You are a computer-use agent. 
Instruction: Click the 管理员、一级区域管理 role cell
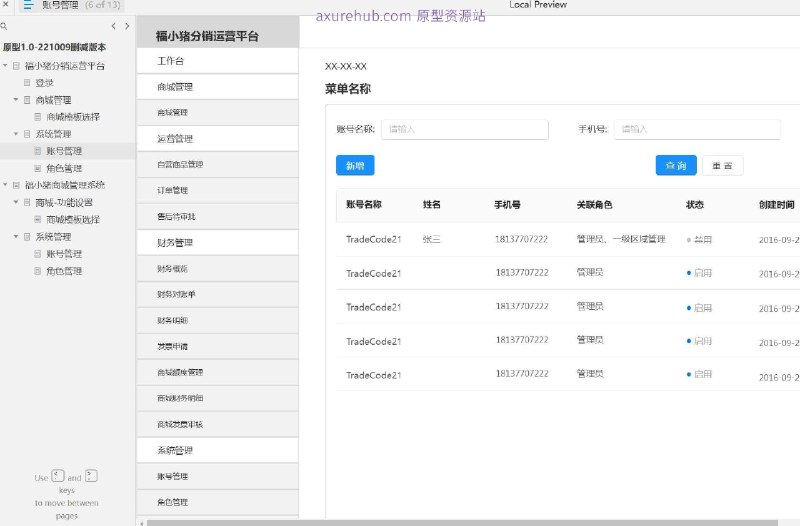click(621, 239)
